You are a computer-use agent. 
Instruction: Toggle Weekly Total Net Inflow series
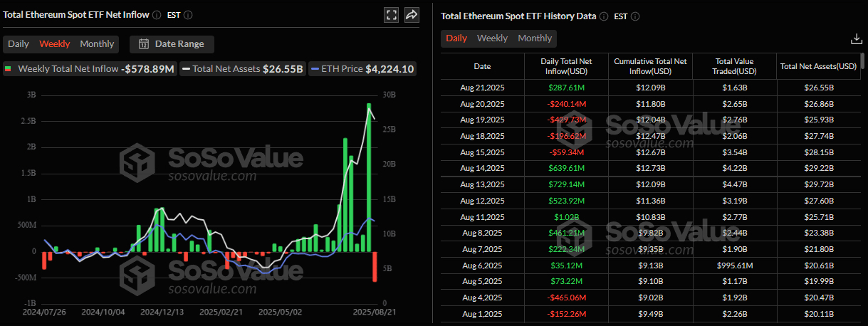[x=89, y=69]
